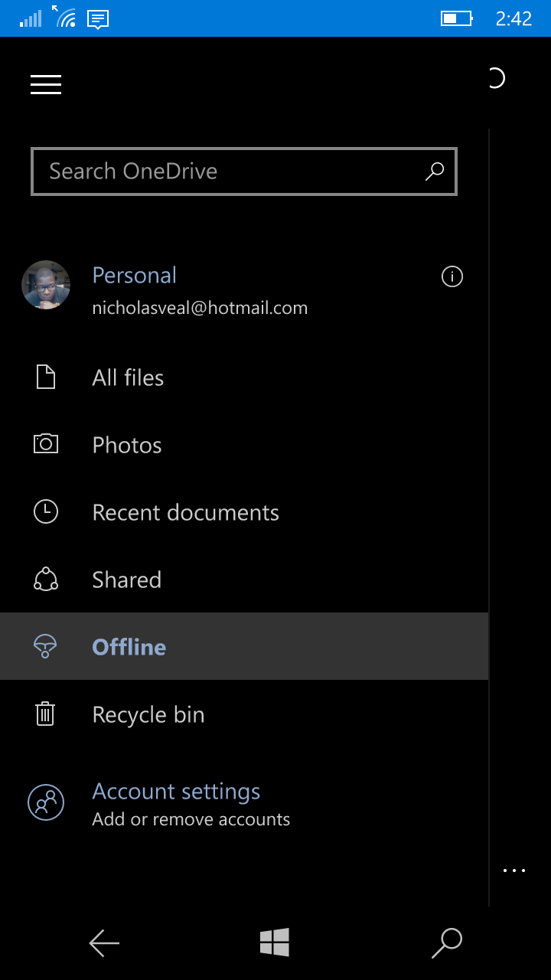This screenshot has height=980, width=551.
Task: Tap Add or remove accounts text
Action: click(191, 819)
